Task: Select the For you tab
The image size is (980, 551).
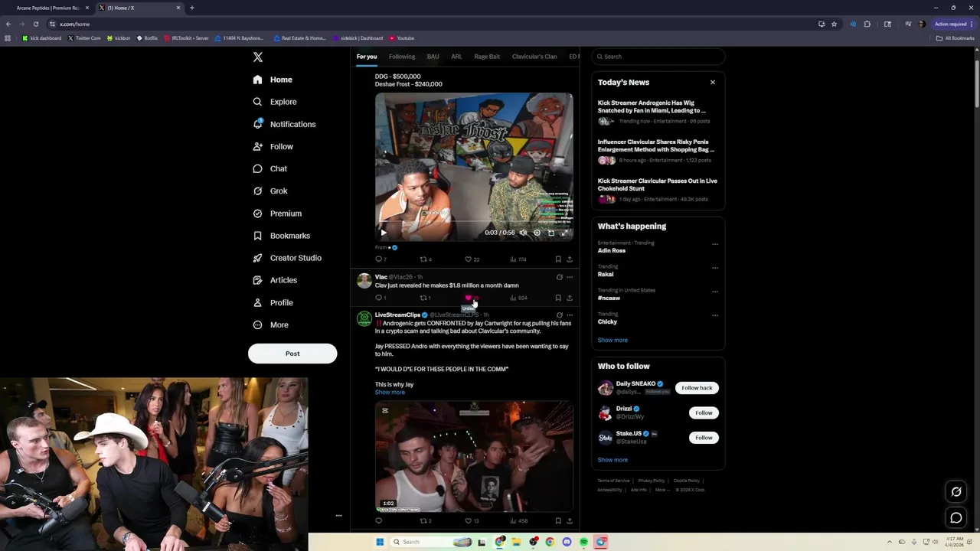Action: tap(367, 57)
